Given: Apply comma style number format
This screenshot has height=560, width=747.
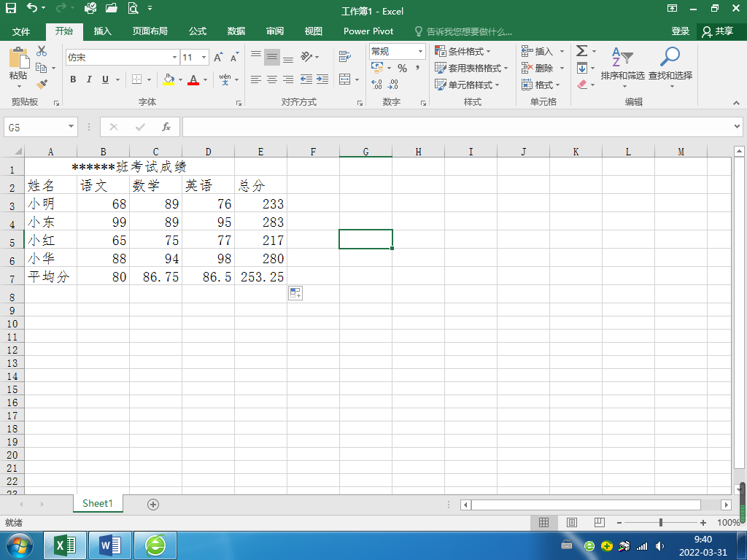Looking at the screenshot, I should (418, 68).
